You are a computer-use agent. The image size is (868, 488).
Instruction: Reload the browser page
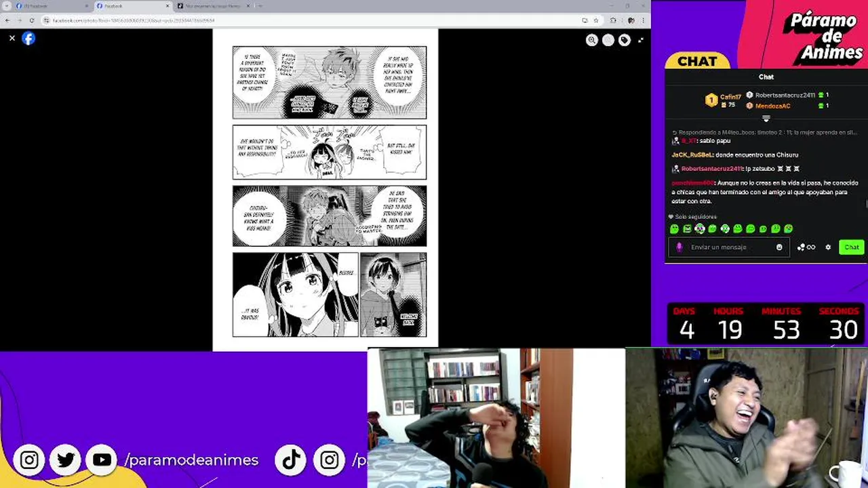click(x=31, y=20)
